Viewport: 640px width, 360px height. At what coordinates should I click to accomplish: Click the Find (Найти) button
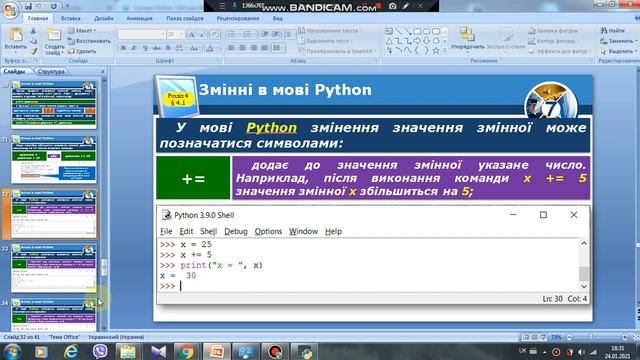point(612,31)
